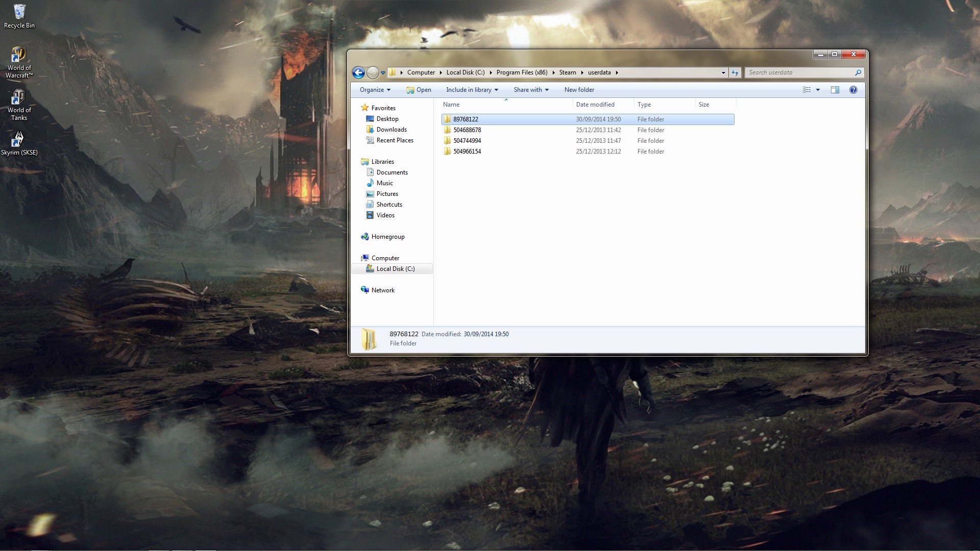Select folder 504688678 in the list

tap(467, 130)
